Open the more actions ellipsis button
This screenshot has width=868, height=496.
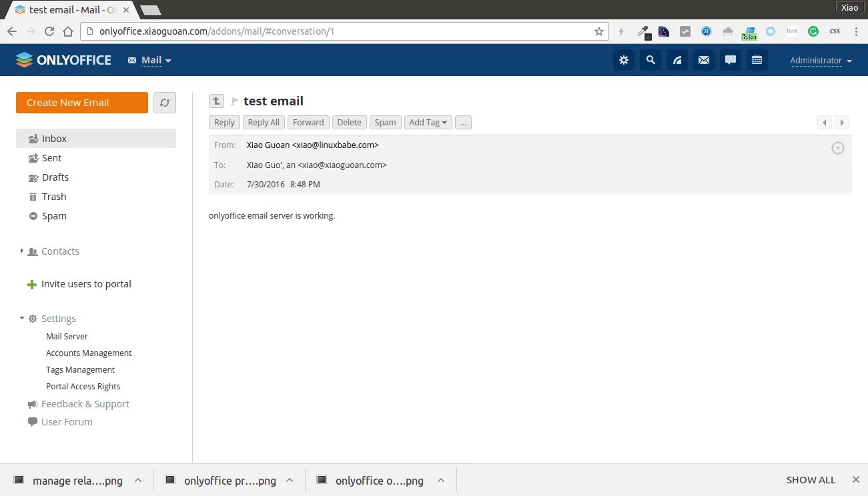click(x=464, y=123)
